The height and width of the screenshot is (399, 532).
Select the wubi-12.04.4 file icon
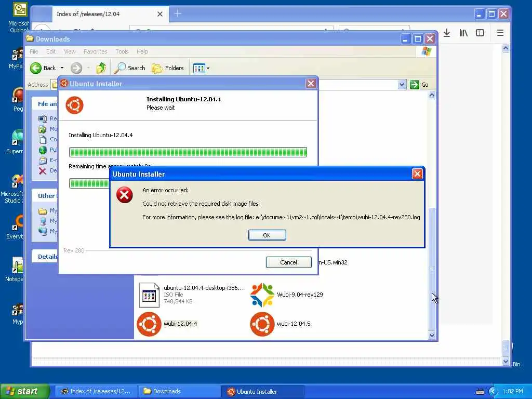click(149, 324)
